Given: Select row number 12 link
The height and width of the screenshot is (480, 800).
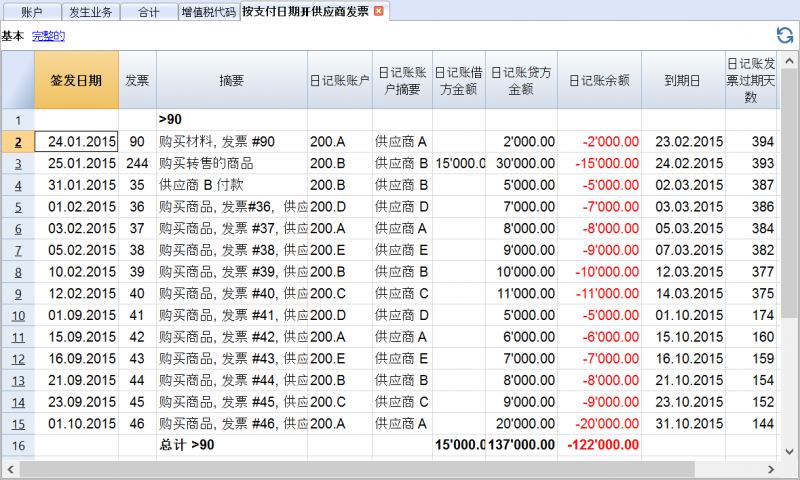Looking at the screenshot, I should click(18, 359).
